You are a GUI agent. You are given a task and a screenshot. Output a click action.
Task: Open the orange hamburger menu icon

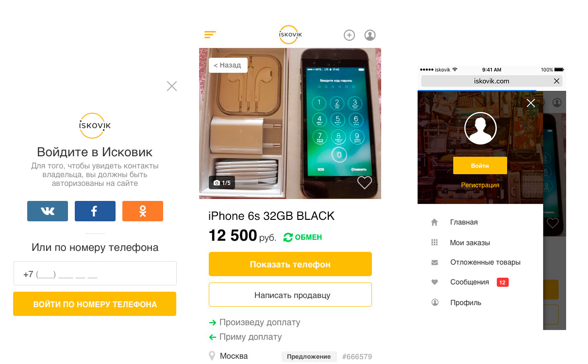coord(210,34)
